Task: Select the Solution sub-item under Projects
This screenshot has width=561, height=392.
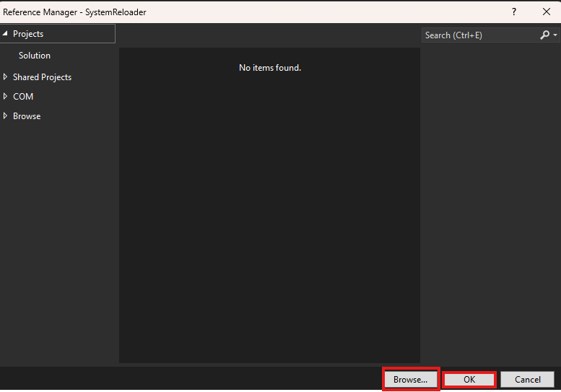Action: pyautogui.click(x=35, y=56)
